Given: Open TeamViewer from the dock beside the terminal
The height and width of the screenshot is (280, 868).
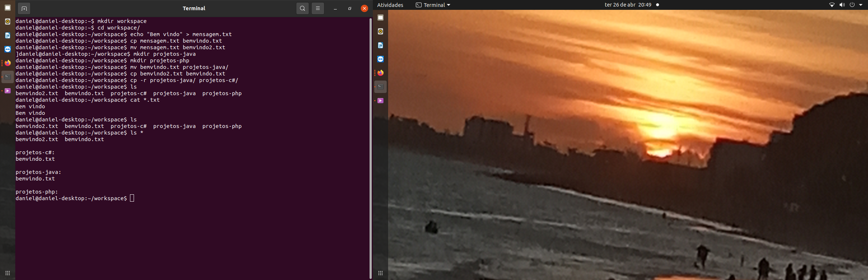Looking at the screenshot, I should coord(8,49).
